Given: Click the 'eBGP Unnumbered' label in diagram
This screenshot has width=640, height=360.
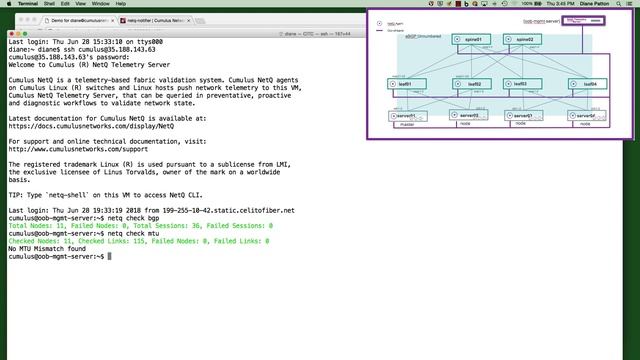Looking at the screenshot, I should click(423, 36).
